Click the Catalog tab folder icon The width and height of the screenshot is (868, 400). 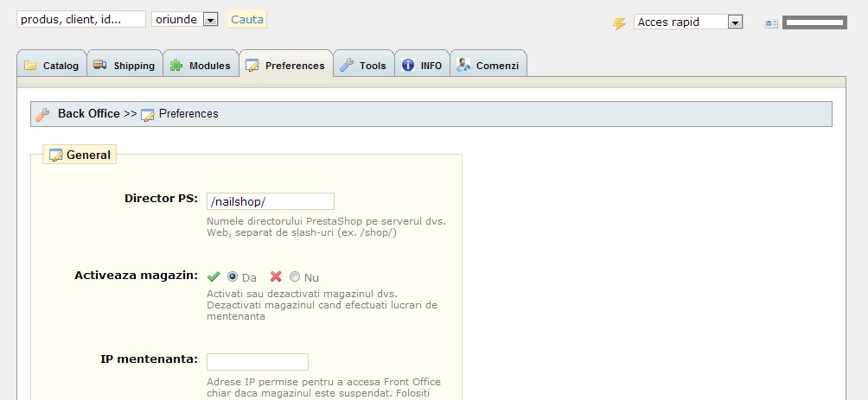30,65
